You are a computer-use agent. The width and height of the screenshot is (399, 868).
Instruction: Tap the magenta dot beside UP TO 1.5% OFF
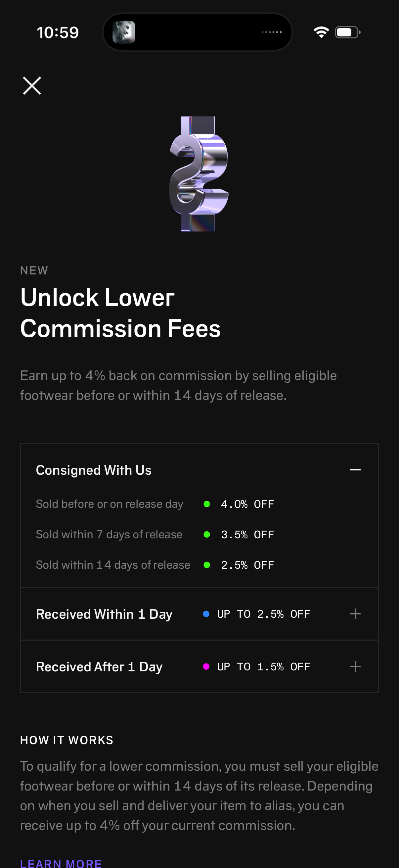coord(206,666)
